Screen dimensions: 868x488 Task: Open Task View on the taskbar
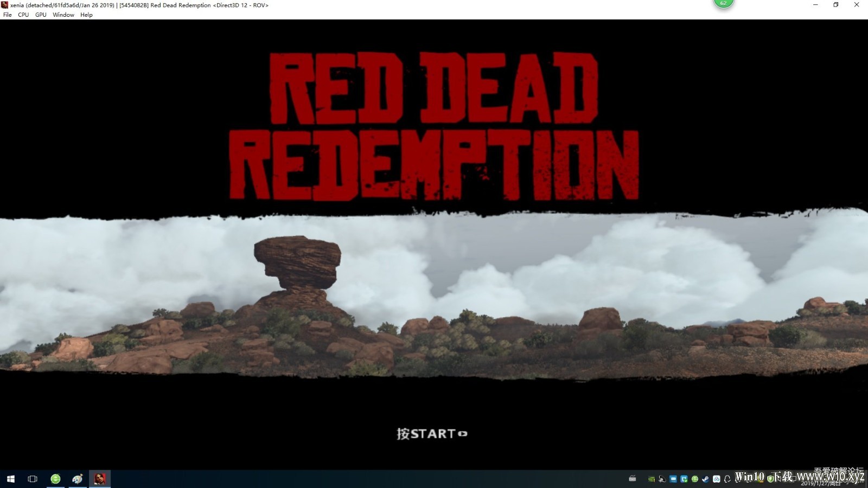(x=33, y=479)
